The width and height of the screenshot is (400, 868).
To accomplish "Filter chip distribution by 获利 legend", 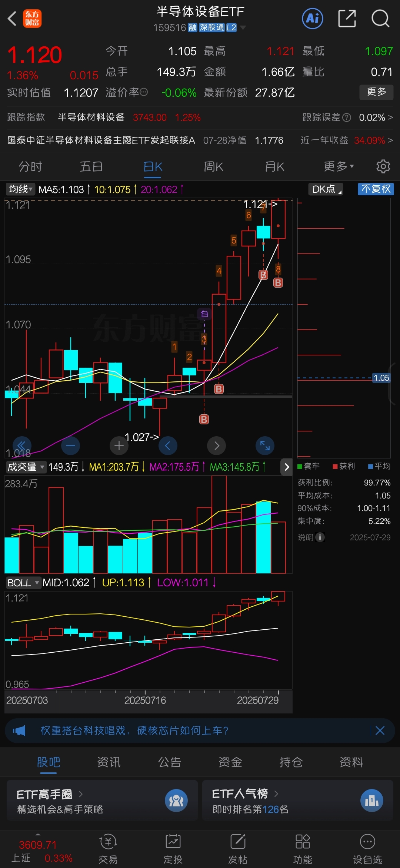I will tap(344, 466).
